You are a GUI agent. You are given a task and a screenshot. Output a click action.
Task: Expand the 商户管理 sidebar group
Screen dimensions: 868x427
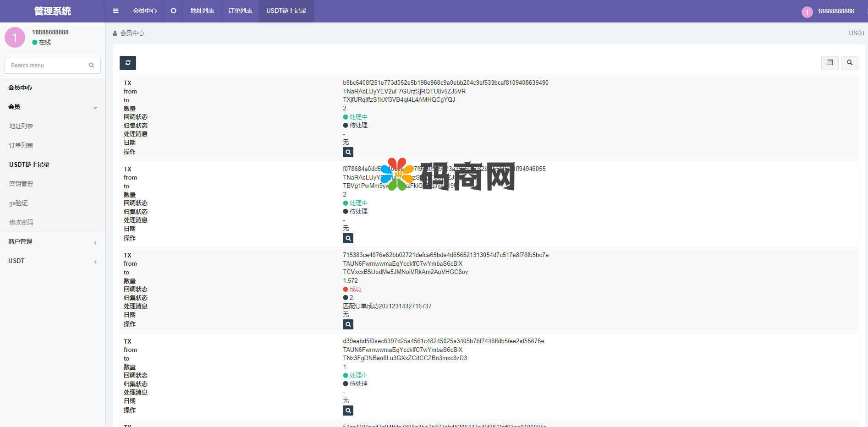click(53, 242)
